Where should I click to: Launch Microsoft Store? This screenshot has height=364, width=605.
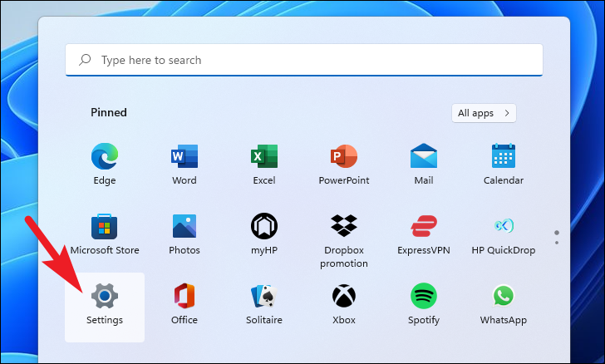coord(105,226)
